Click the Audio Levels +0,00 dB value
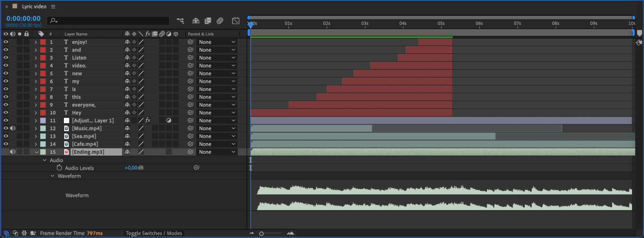 click(x=131, y=168)
